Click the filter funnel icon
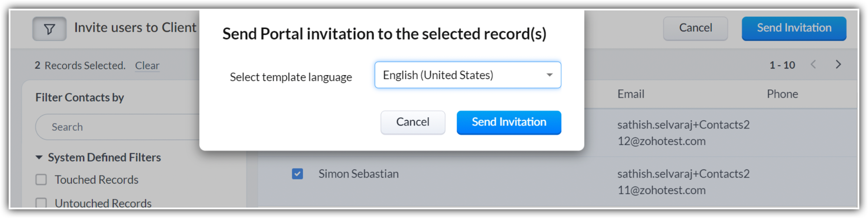Viewport: 868px width, 218px height. 49,29
